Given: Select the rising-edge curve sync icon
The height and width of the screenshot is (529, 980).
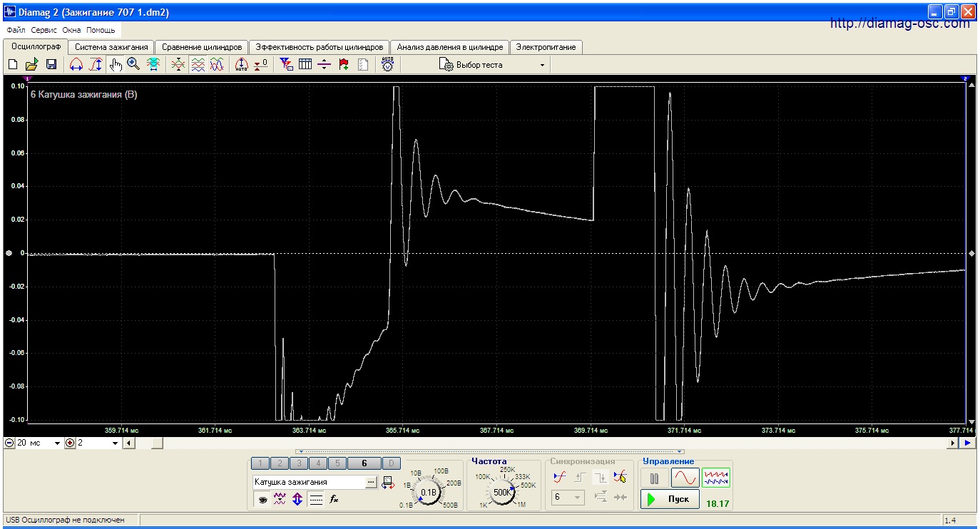Looking at the screenshot, I should click(x=560, y=477).
